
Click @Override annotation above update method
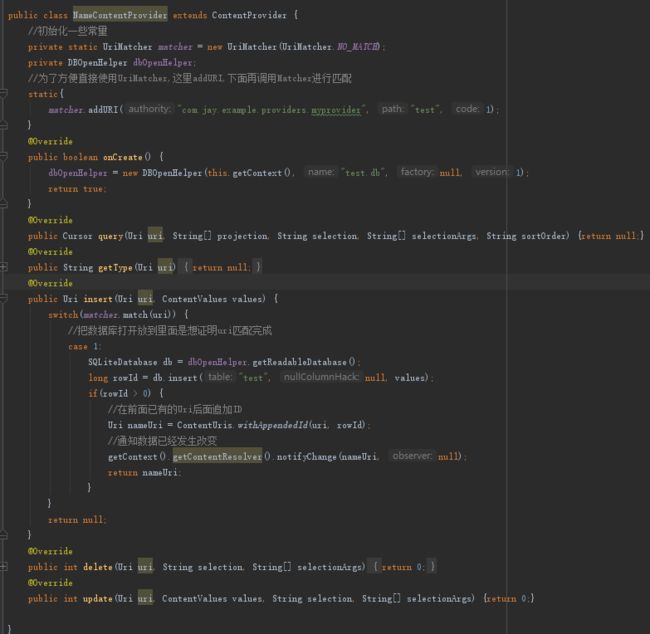(x=50, y=583)
